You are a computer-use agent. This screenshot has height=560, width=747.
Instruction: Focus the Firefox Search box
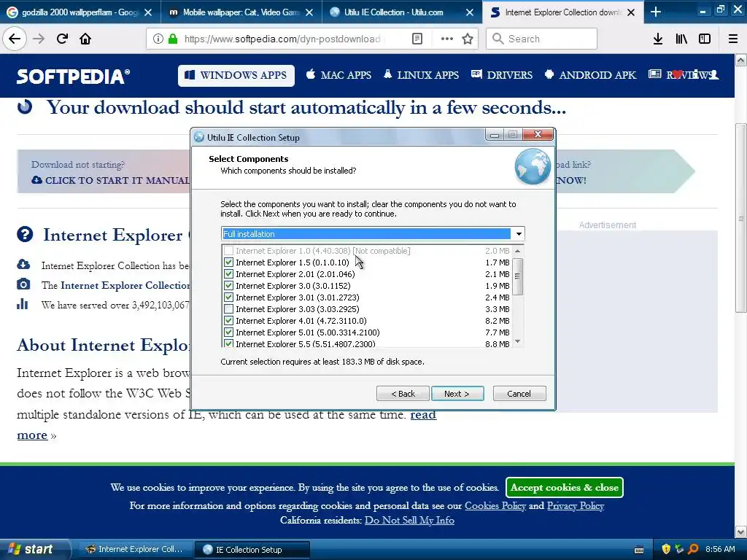pos(542,39)
